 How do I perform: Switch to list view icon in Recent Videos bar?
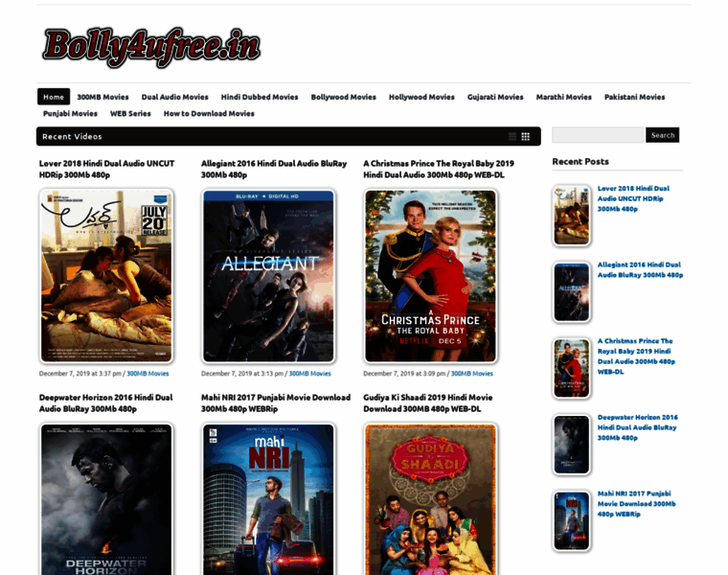tap(512, 136)
